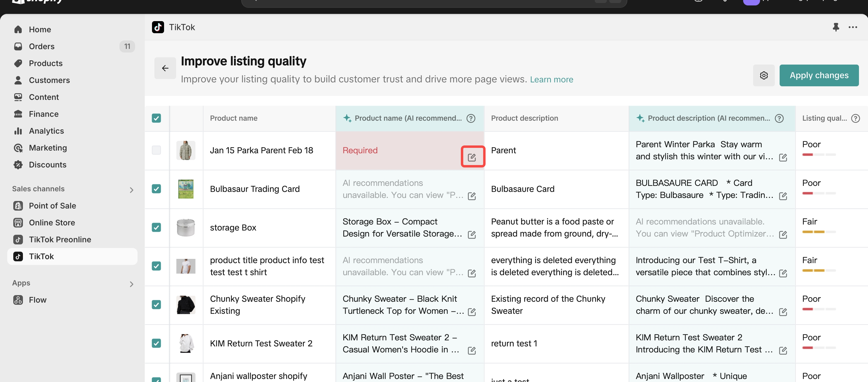Open the gear settings next to Apply changes
This screenshot has height=382, width=868.
tap(764, 75)
